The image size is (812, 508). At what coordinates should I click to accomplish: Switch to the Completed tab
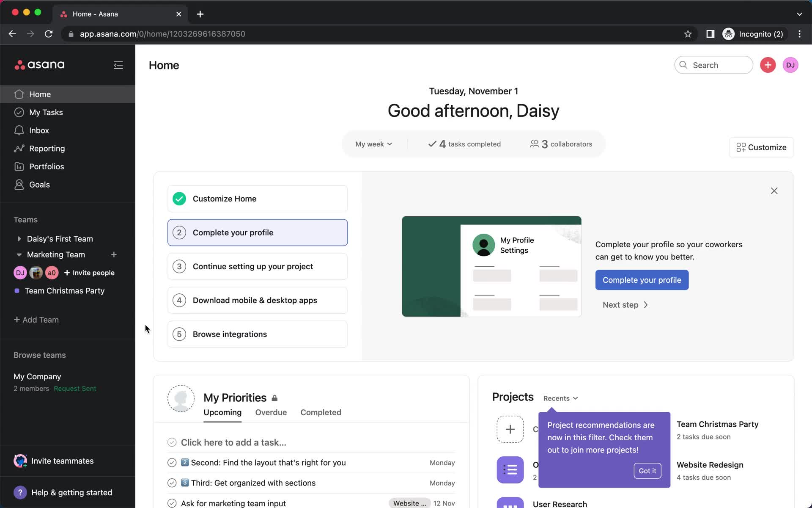pyautogui.click(x=321, y=412)
